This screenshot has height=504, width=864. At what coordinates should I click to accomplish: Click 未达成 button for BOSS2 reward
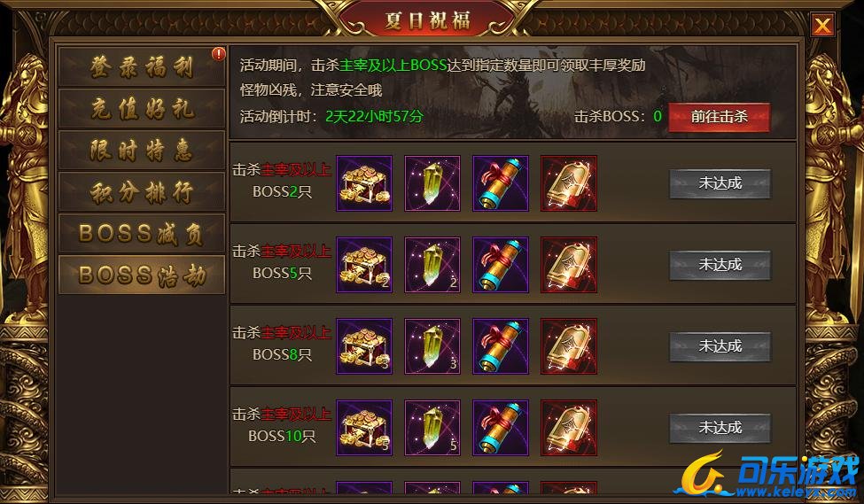pos(720,183)
